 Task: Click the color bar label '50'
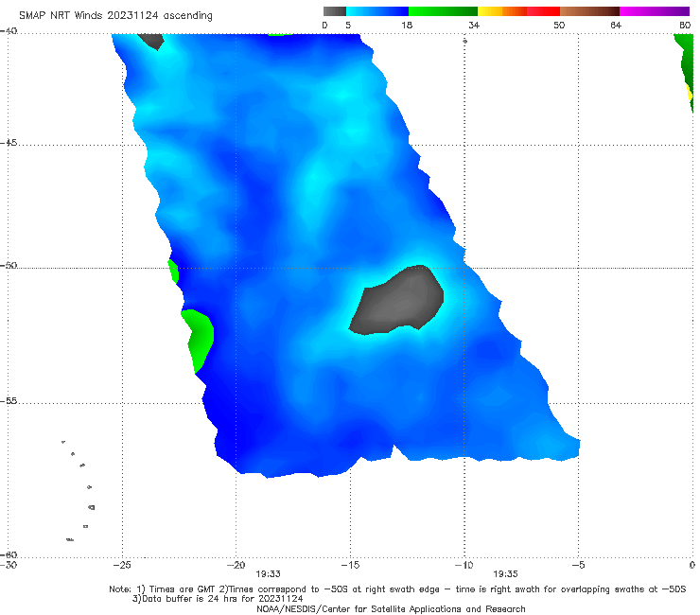pos(559,26)
